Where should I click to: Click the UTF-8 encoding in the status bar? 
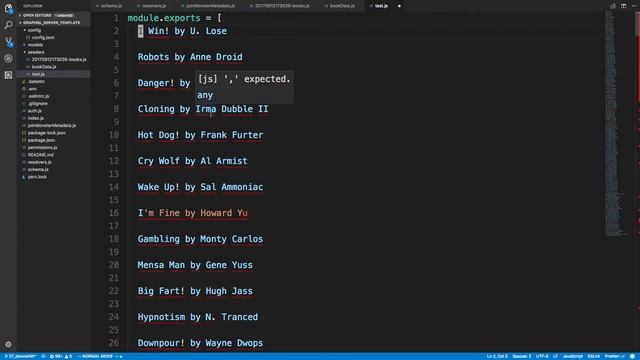542,356
